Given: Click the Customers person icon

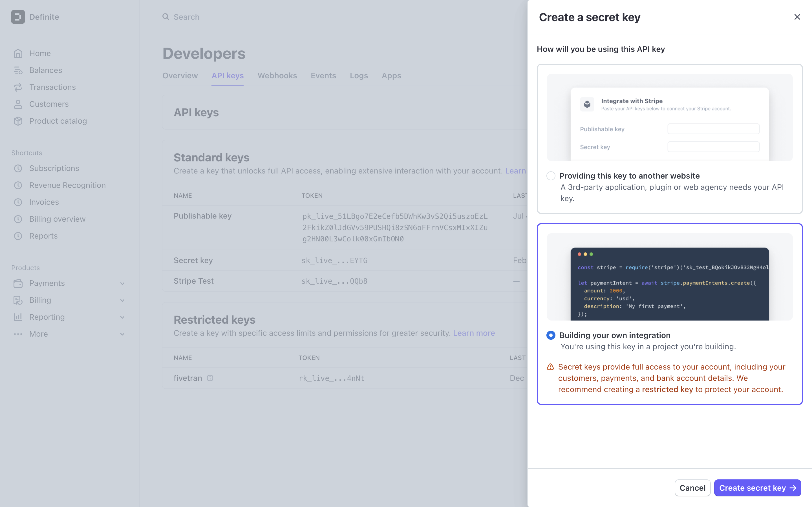Looking at the screenshot, I should (18, 104).
